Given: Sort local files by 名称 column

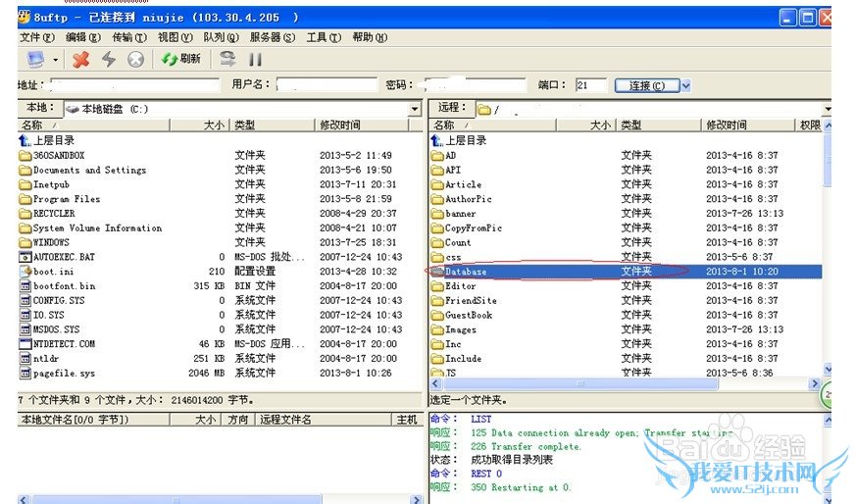Looking at the screenshot, I should pos(94,126).
